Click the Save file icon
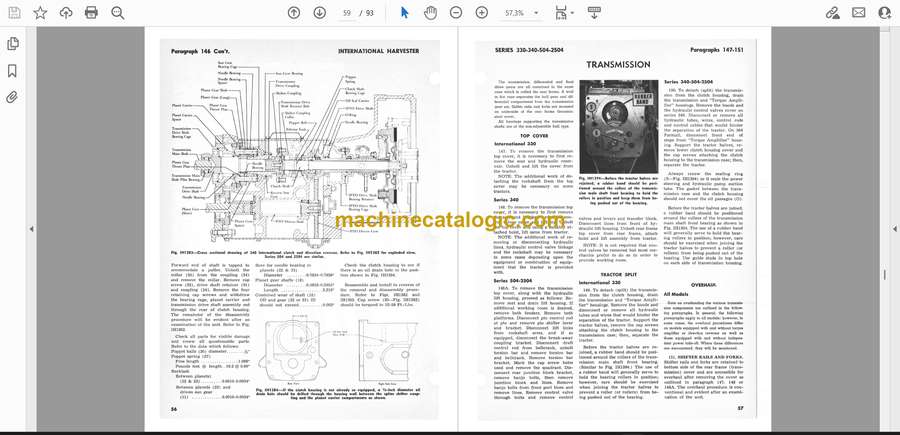This screenshot has width=900, height=435. coord(14,13)
